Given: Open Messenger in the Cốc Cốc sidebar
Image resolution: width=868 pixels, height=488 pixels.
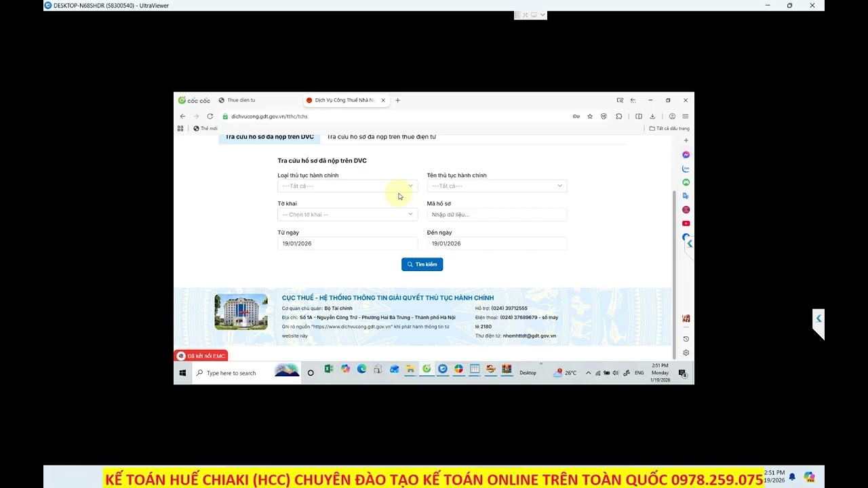Looking at the screenshot, I should 686,155.
